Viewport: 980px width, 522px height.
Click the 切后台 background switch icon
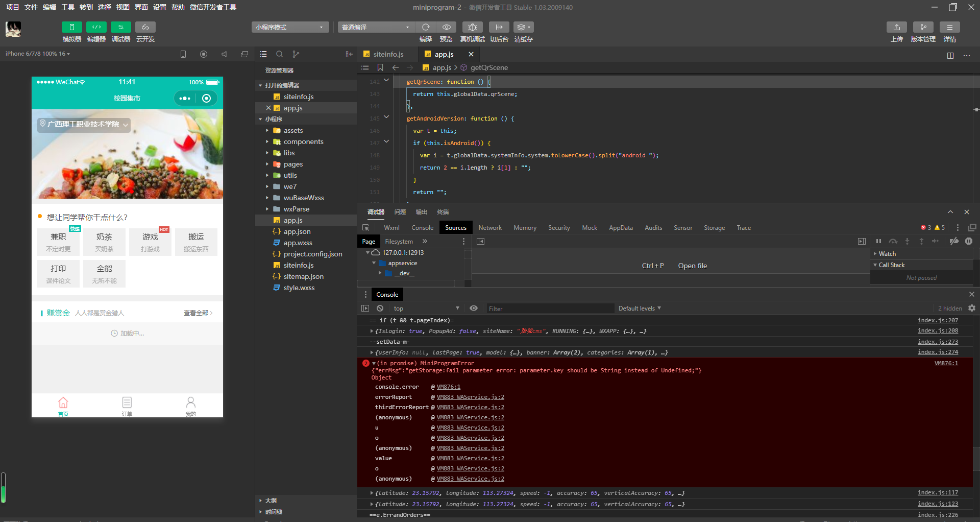point(499,27)
